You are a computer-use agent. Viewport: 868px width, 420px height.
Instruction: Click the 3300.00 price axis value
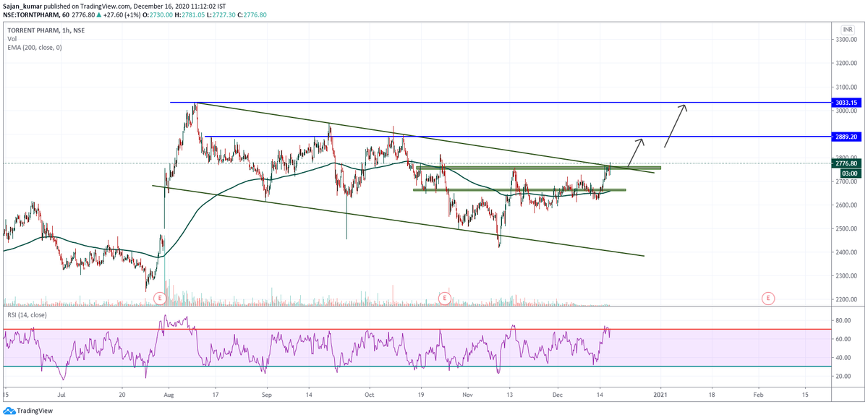[x=846, y=40]
